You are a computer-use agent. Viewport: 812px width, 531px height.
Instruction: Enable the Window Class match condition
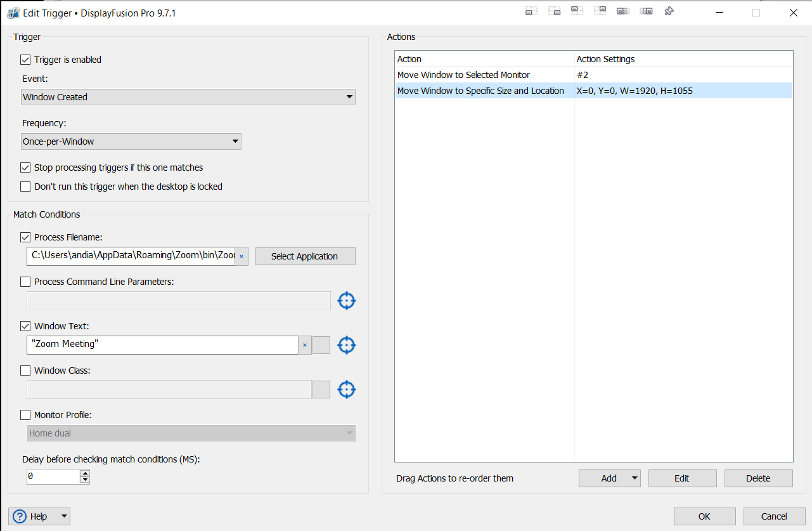[x=25, y=370]
